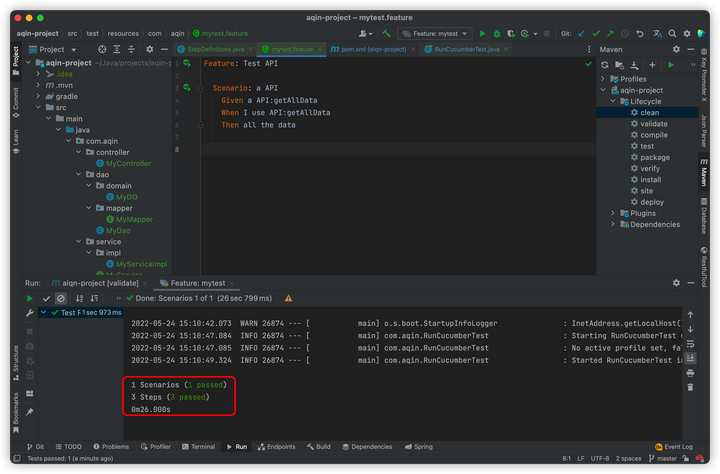Click the Build project hammer icon
This screenshot has width=720, height=474.
coord(387,33)
